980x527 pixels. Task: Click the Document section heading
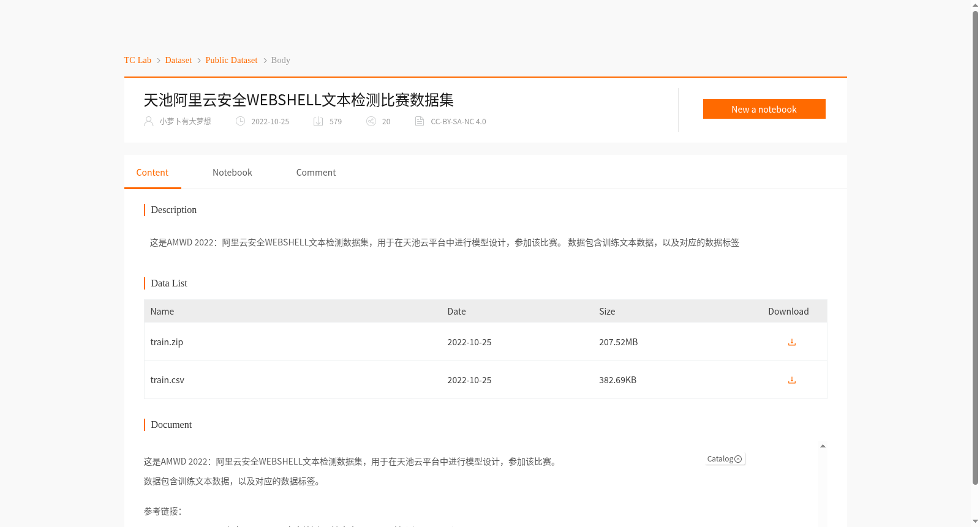point(171,425)
